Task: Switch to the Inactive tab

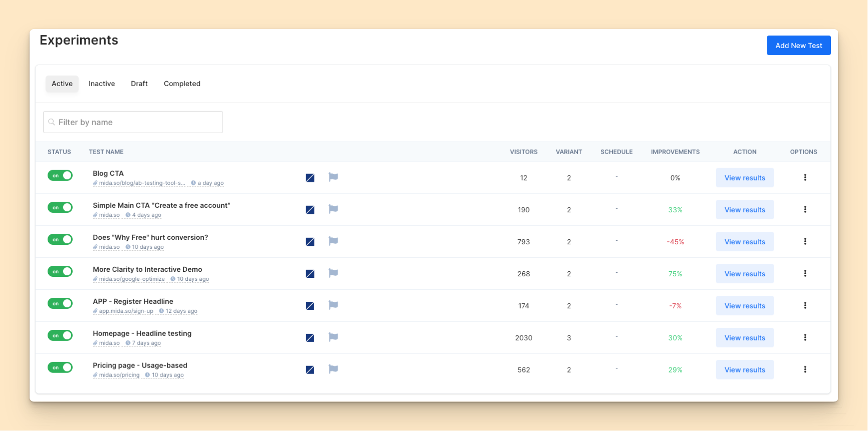Action: 102,84
